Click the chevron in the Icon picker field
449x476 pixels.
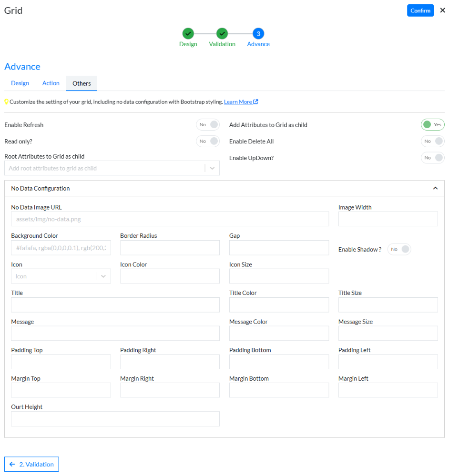coord(103,276)
